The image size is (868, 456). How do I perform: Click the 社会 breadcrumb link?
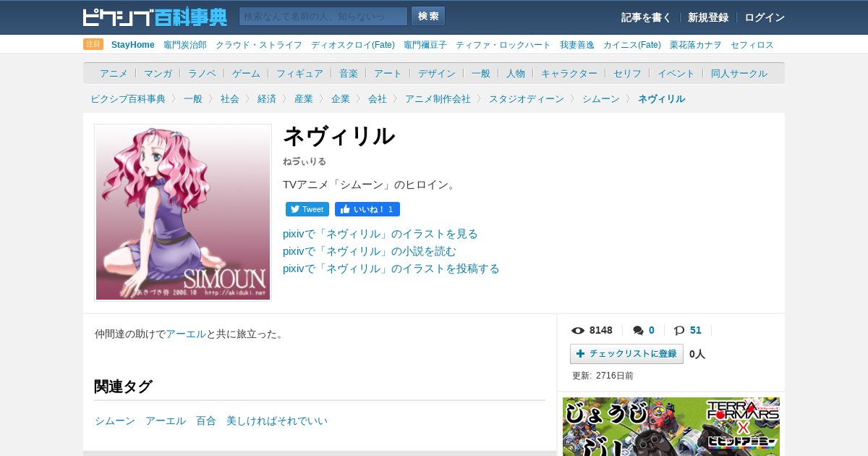[x=230, y=98]
